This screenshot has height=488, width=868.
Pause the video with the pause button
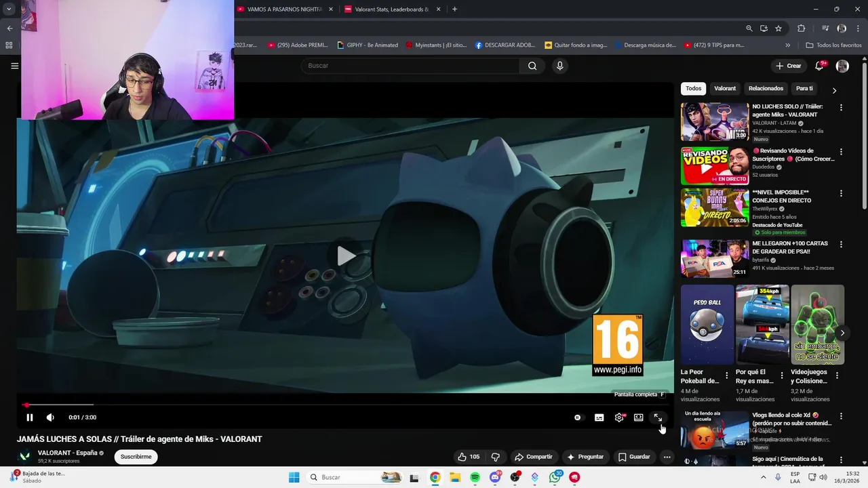tap(30, 418)
